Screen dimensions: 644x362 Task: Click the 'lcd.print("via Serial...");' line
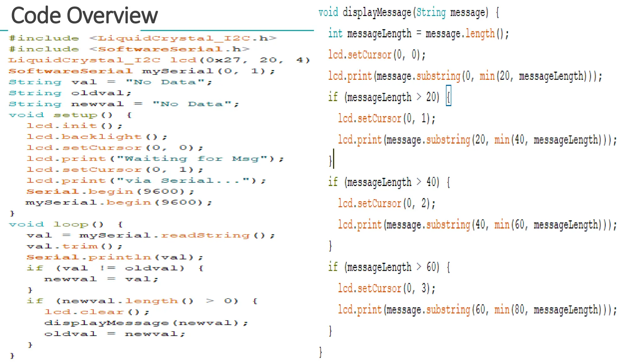point(146,181)
